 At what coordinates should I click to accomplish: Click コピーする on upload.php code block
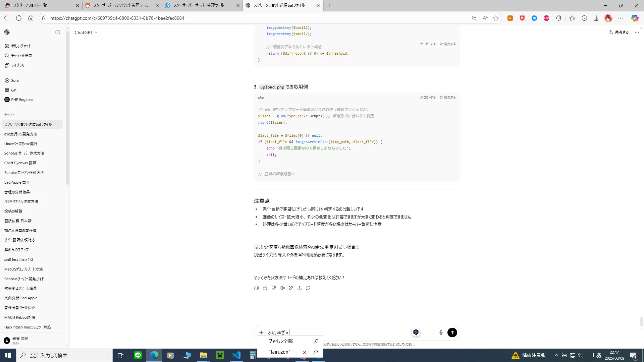(428, 98)
